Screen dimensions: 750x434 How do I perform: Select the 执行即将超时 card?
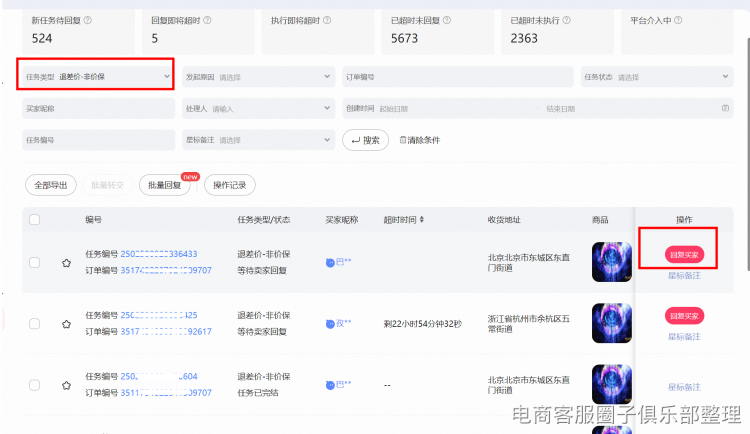[318, 31]
